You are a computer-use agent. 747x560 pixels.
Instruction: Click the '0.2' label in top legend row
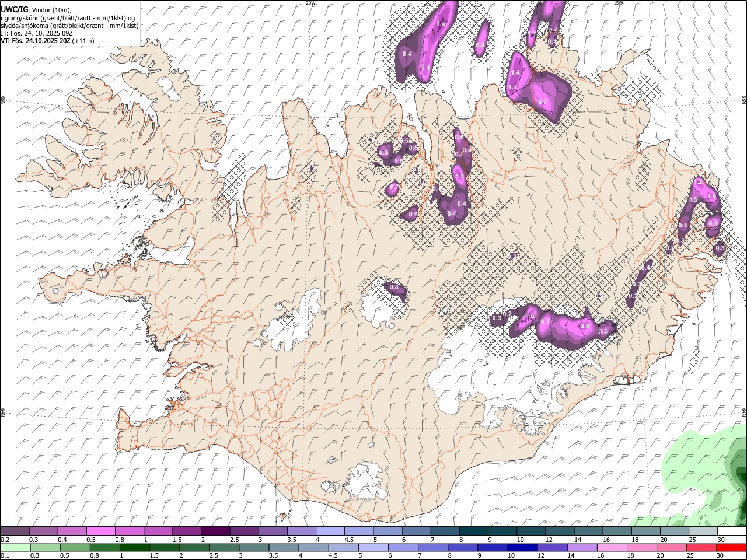point(5,540)
